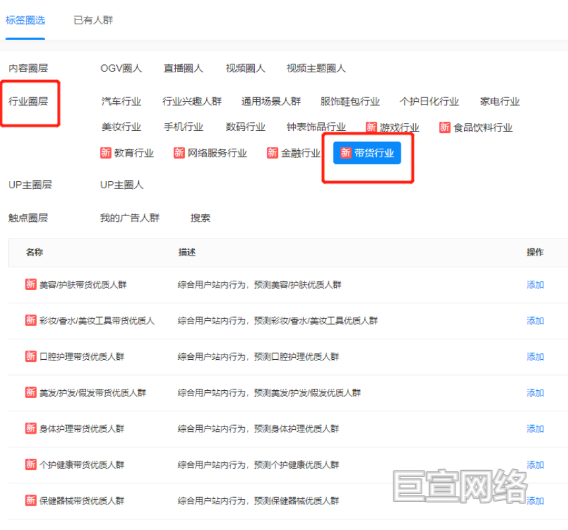Image resolution: width=568 pixels, height=530 pixels.
Task: Pick the 食品饮料行业 category
Action: (476, 127)
